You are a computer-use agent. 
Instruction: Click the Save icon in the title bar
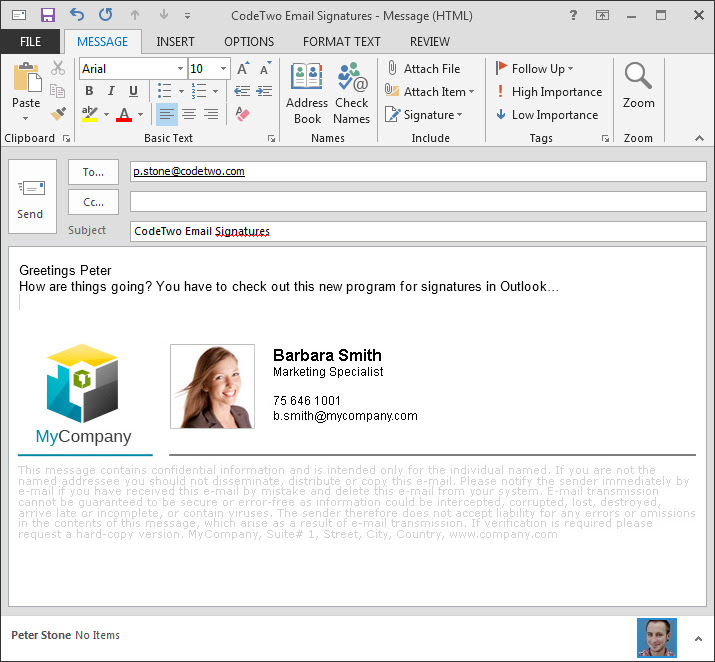(x=48, y=15)
